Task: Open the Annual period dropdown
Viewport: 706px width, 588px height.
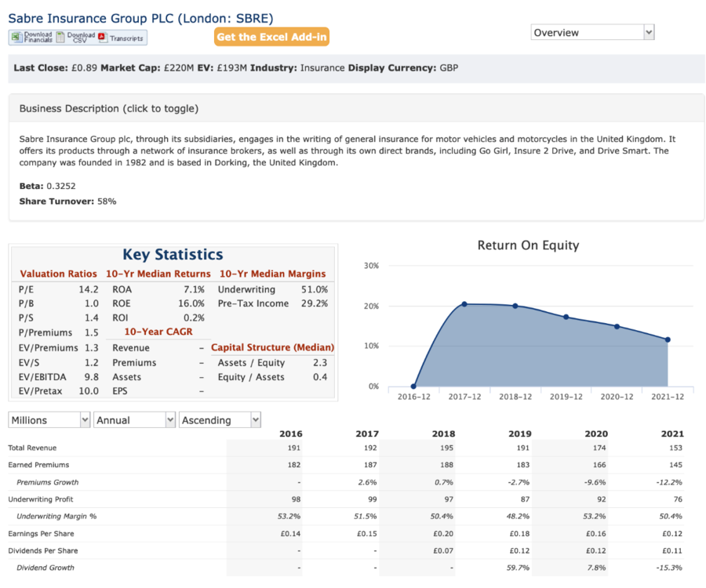Action: [x=134, y=419]
